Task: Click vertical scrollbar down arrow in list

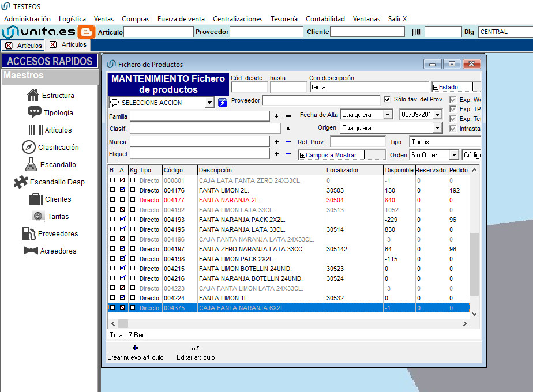Action: click(474, 314)
